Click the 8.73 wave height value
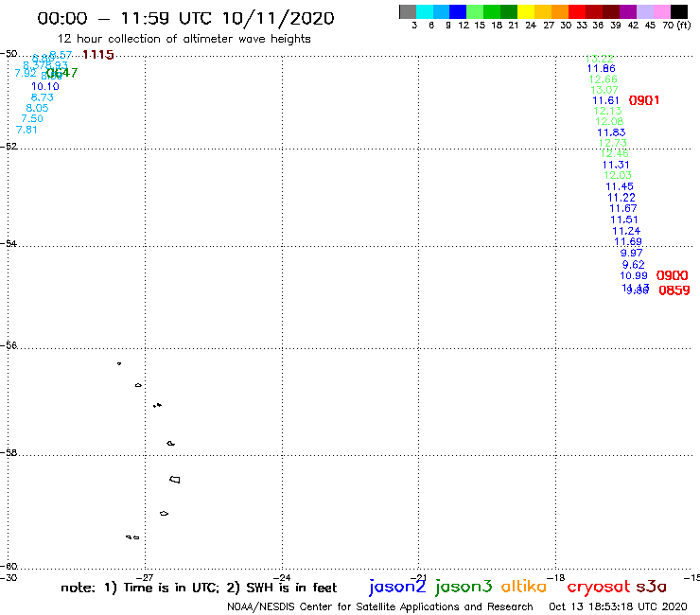 pos(42,97)
